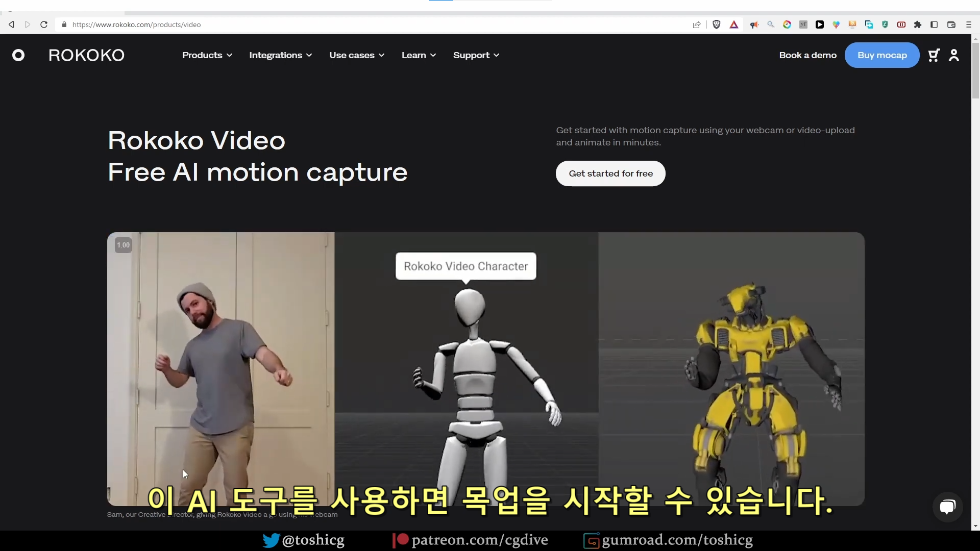Click the Buy mocap button
This screenshot has width=980, height=551.
(882, 55)
